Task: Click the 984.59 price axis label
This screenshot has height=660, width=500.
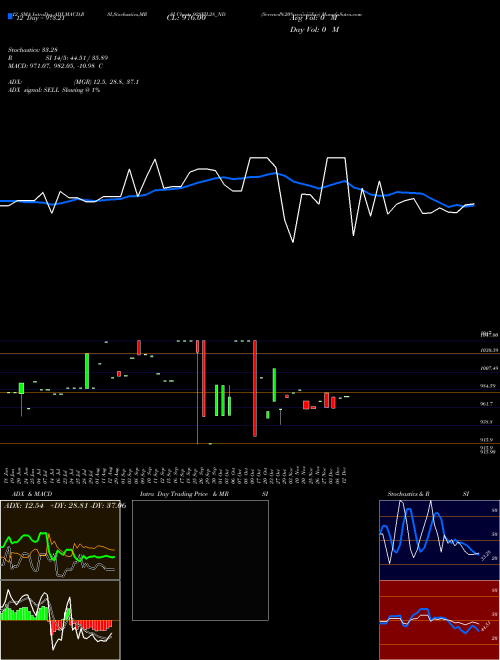Action: [x=489, y=386]
